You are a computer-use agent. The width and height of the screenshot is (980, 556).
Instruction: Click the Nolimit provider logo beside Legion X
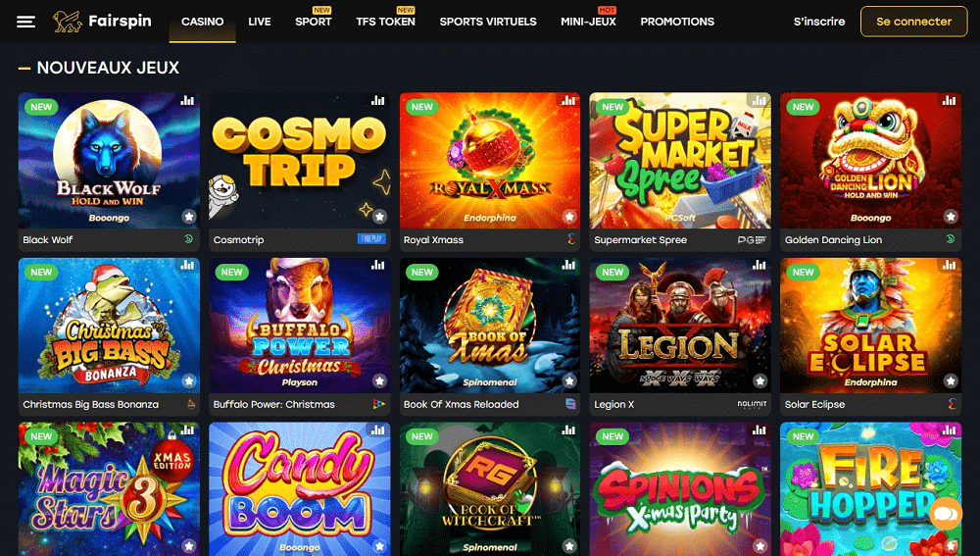click(752, 404)
